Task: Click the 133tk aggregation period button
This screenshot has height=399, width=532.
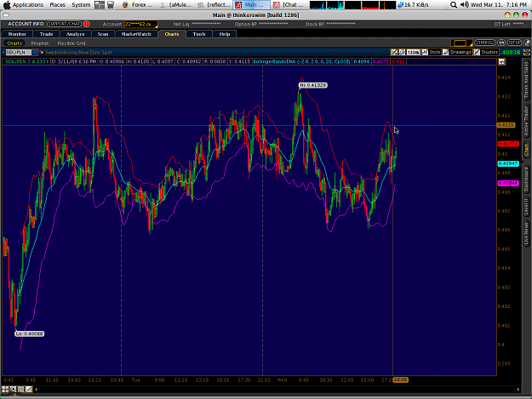Action: 413,52
